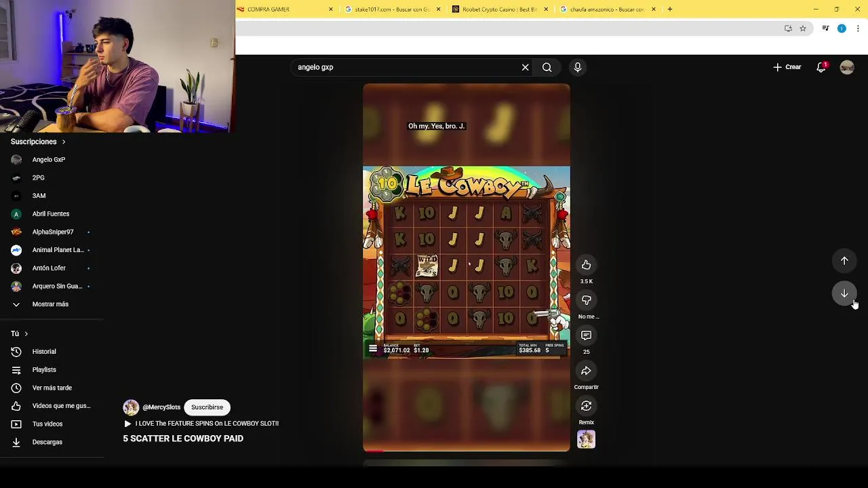
Task: Click the '5 SCATTER LE COWBOY PAID' title
Action: (183, 439)
